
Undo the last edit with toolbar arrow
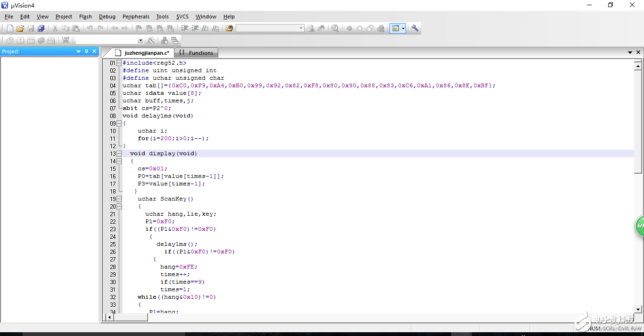tap(90, 28)
